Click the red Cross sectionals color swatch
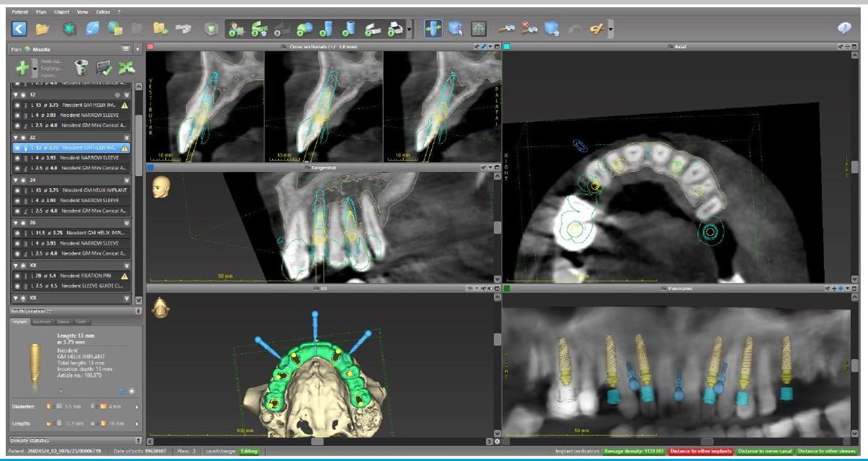The width and height of the screenshot is (868, 461). (150, 47)
